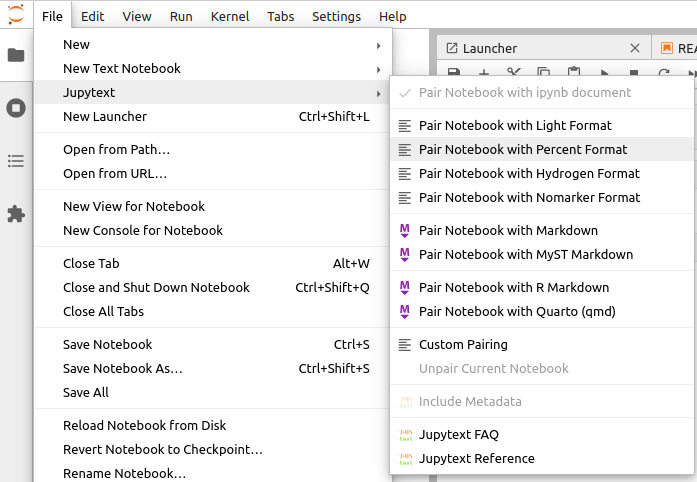This screenshot has height=482, width=697.
Task: Open the File menu
Action: click(52, 16)
